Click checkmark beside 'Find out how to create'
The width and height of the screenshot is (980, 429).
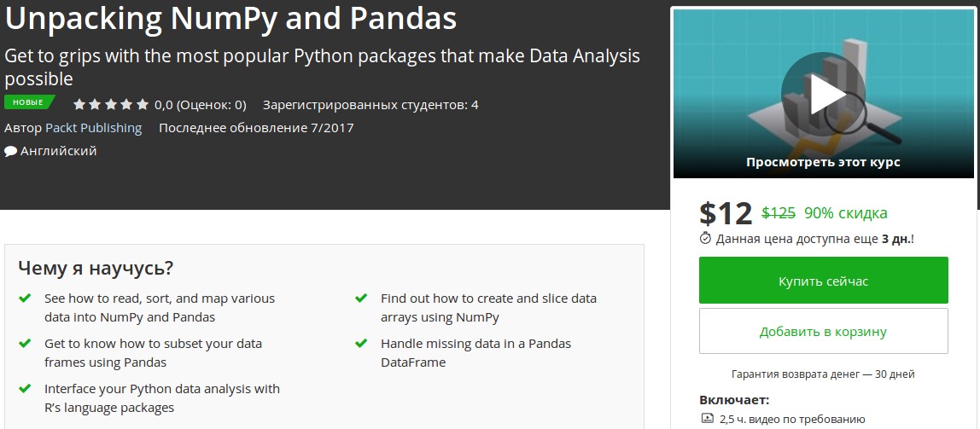coord(360,299)
